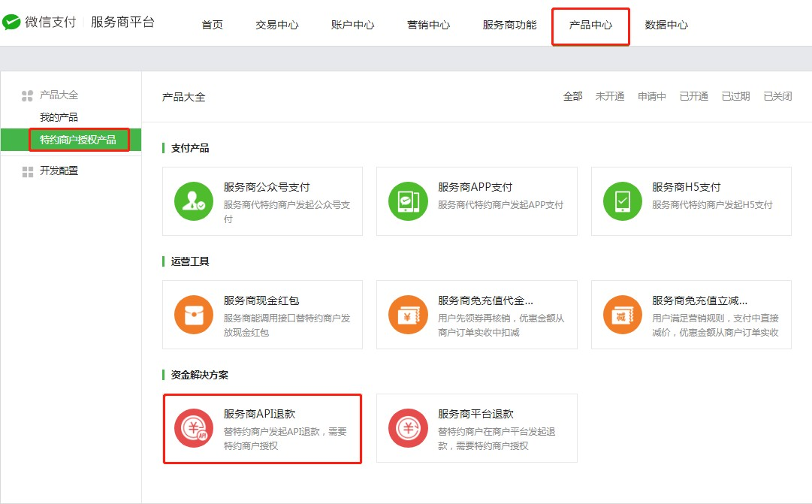
Task: Filter products by 未开通
Action: [609, 96]
